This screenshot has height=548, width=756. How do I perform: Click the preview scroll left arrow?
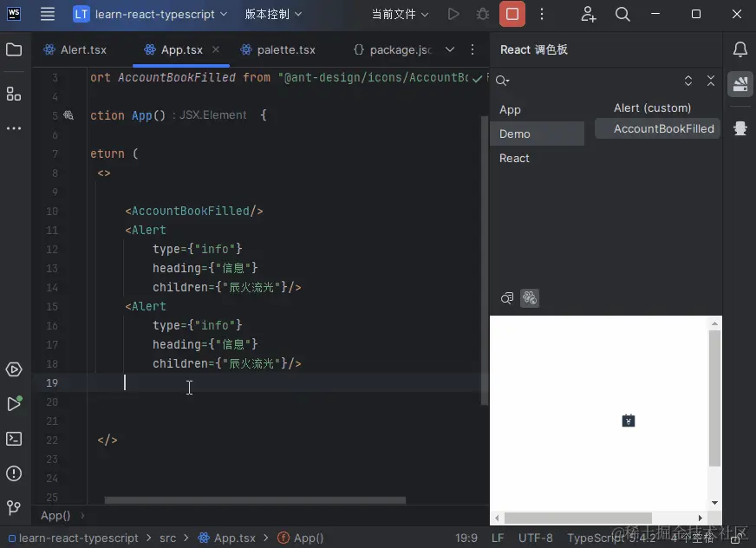[x=497, y=519]
